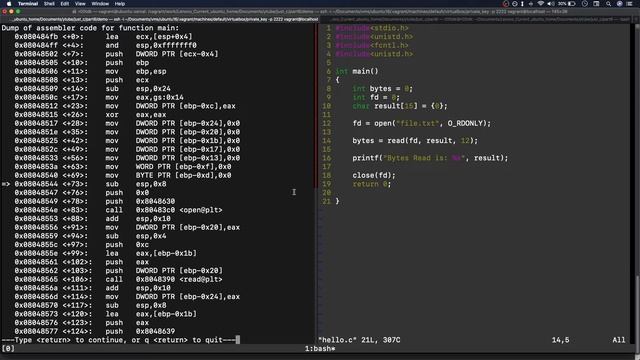Click the 'and esp,0xfffffff0' instruction line
Screen dimensions: 640x360
[x=105, y=45]
